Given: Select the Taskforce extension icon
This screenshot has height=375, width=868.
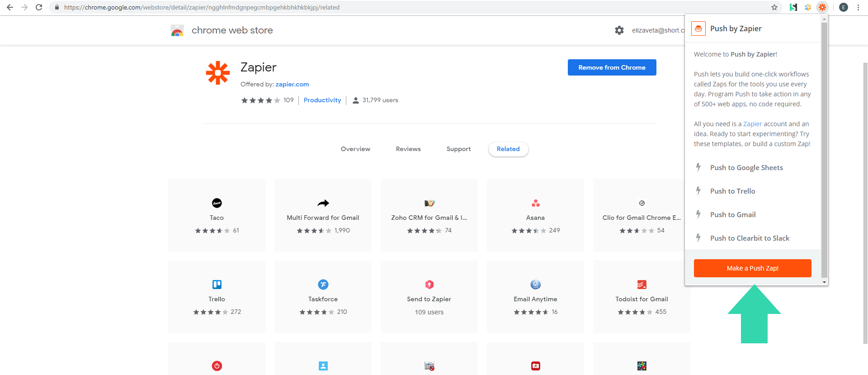Looking at the screenshot, I should pyautogui.click(x=323, y=285).
